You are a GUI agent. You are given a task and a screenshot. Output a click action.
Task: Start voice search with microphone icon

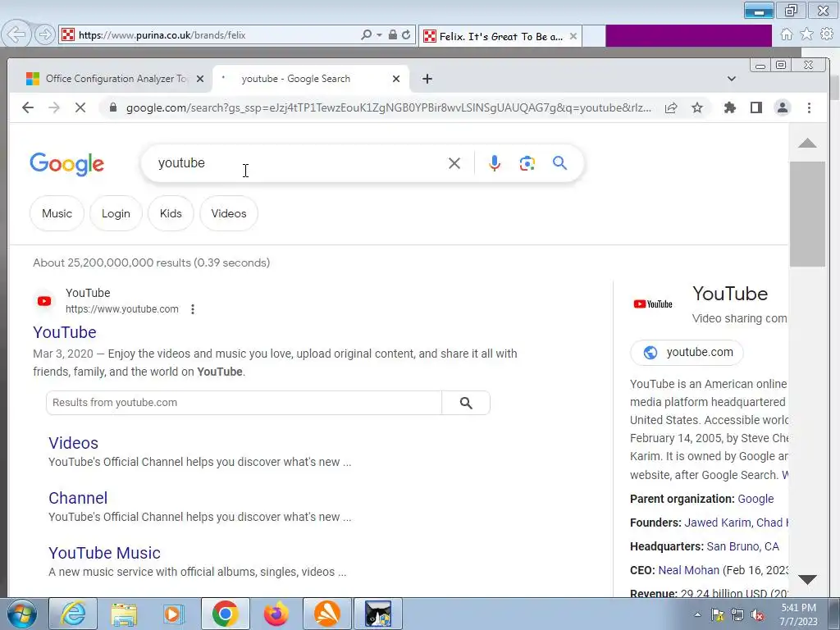[x=495, y=163]
